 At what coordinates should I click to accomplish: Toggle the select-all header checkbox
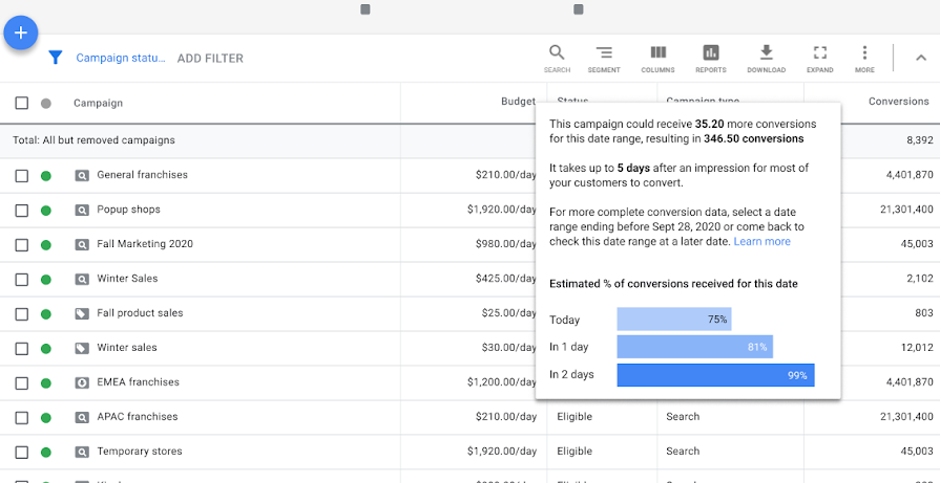pos(22,103)
